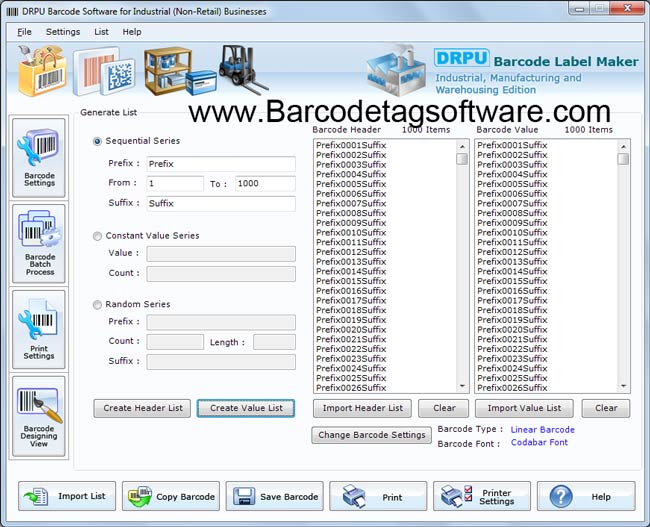Click the Copy Barcode button
Viewport: 650px width, 527px height.
click(171, 496)
